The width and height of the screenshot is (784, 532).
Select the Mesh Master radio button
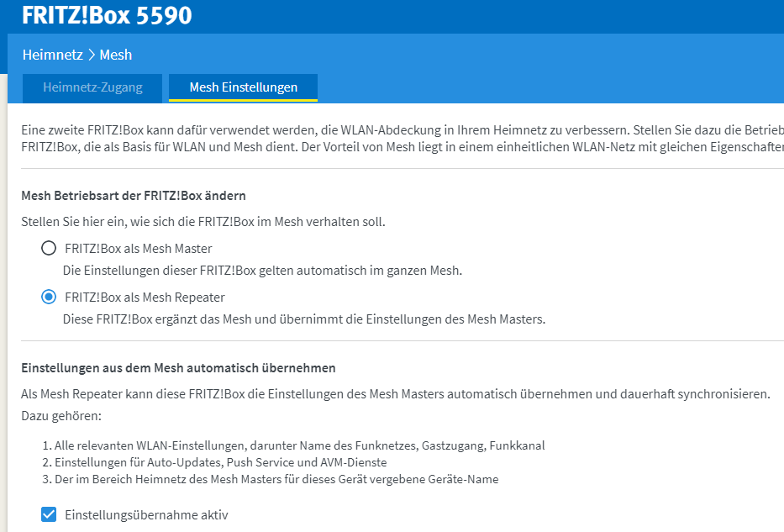click(49, 249)
